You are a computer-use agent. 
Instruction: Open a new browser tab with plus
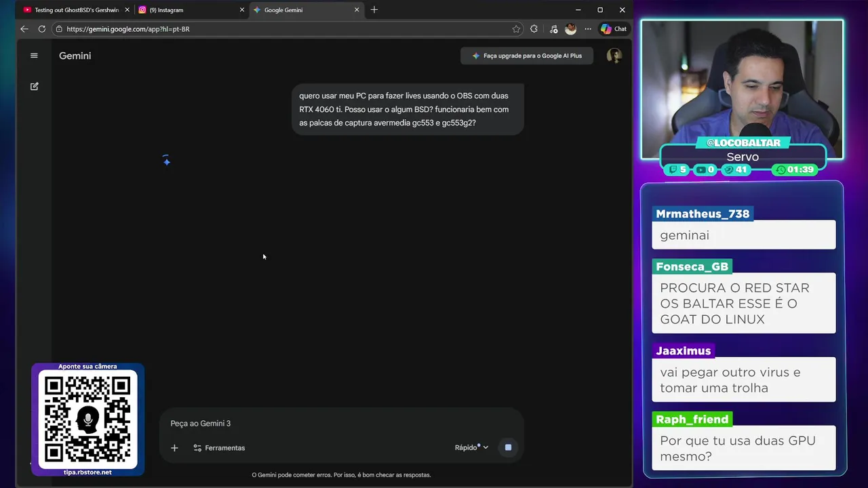click(374, 9)
